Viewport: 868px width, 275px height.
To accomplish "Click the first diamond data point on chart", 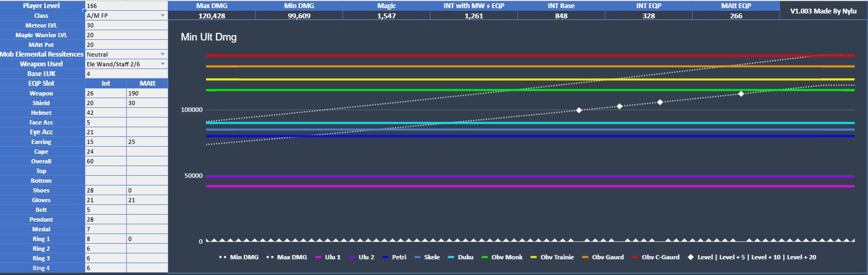I will point(579,110).
